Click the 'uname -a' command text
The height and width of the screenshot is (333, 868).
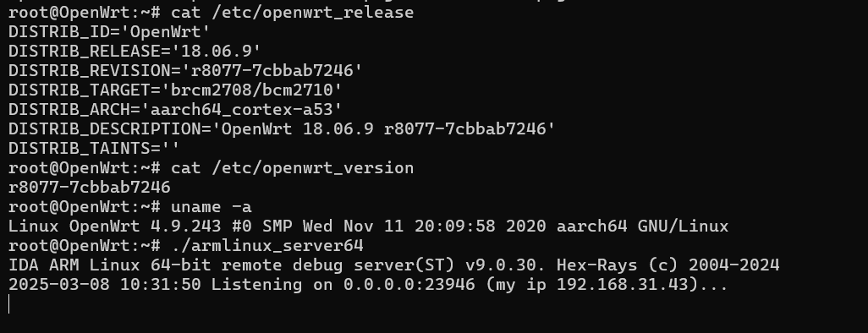211,206
